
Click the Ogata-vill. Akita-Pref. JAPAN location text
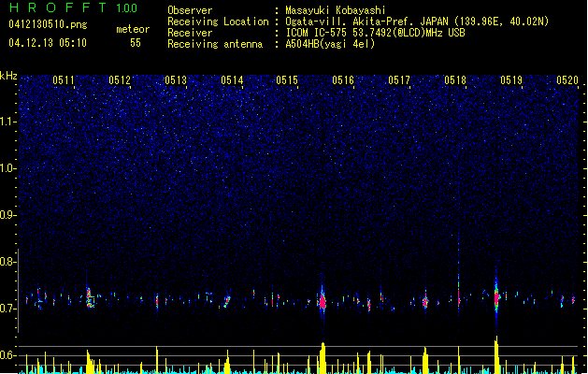(x=417, y=22)
